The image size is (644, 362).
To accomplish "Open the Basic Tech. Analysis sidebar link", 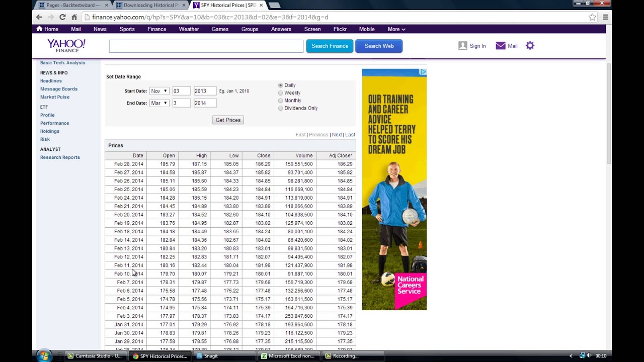I will click(62, 63).
